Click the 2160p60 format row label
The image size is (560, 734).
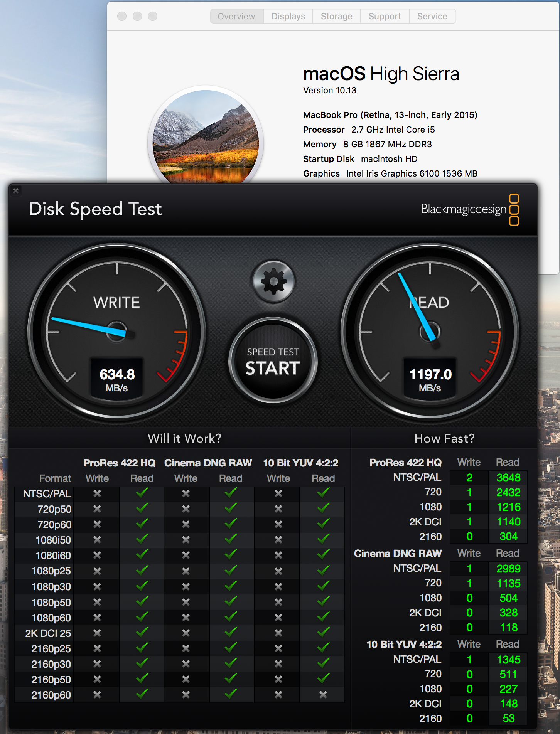(51, 695)
